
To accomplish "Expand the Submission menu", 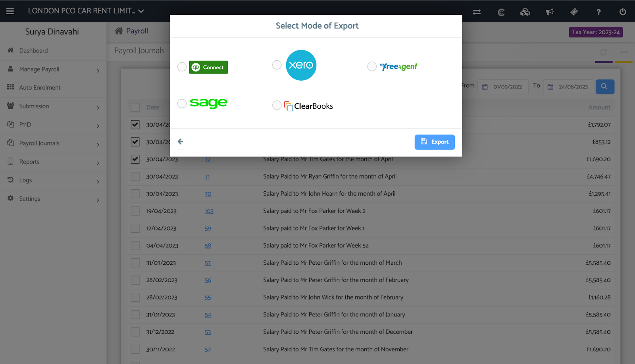I will (53, 106).
